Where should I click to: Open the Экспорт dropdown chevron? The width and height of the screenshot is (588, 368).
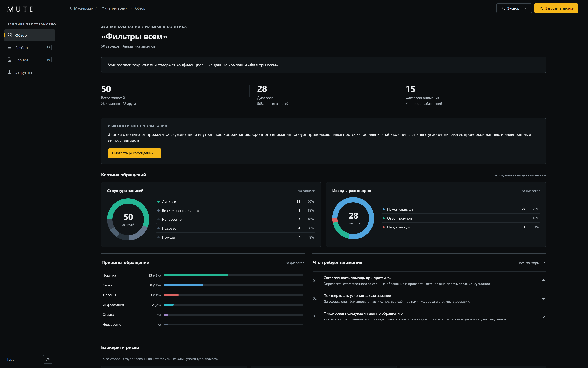526,8
